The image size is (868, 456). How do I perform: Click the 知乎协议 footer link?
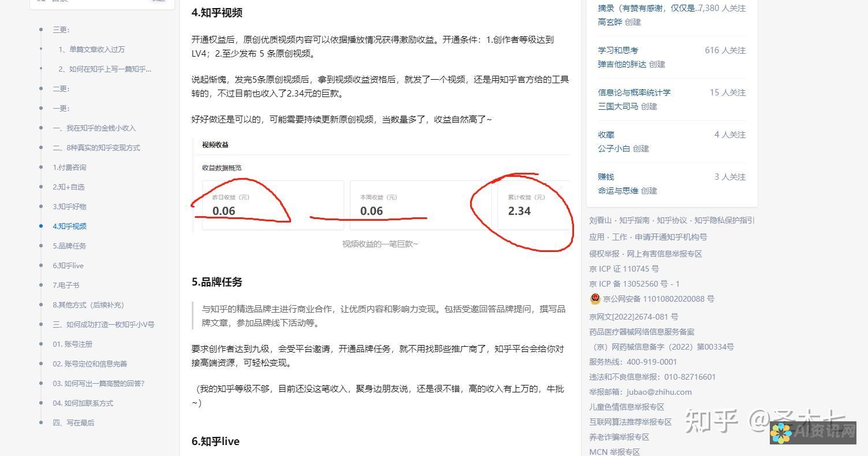pyautogui.click(x=673, y=220)
